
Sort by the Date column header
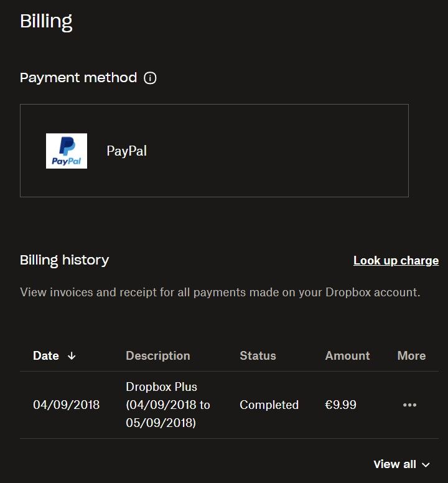tap(46, 356)
